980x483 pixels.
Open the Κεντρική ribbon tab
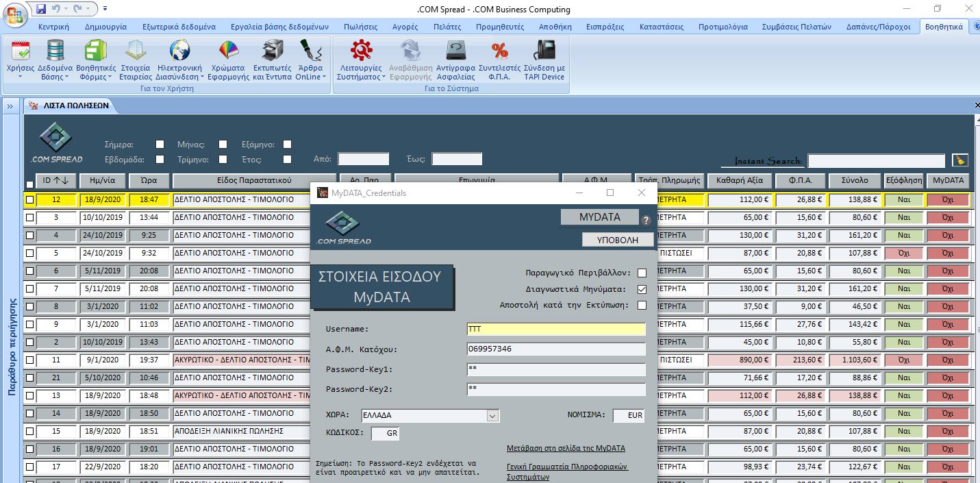tap(54, 27)
